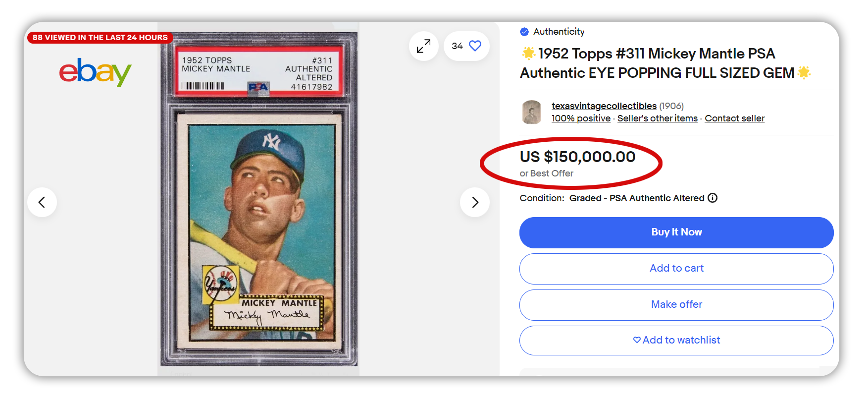Open the condition info circle icon
The height and width of the screenshot is (402, 868).
[x=713, y=198]
